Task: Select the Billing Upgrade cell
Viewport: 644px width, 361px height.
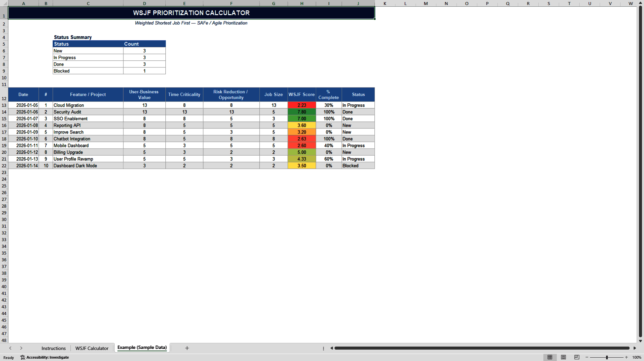Action: pyautogui.click(x=88, y=152)
